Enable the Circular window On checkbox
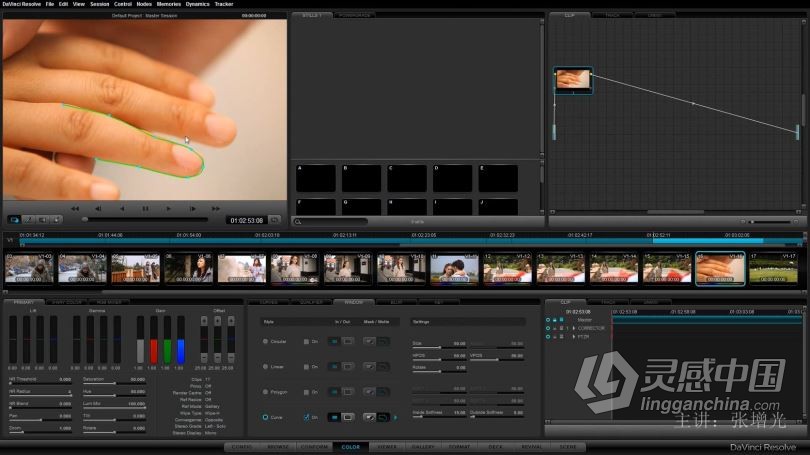This screenshot has height=455, width=810. click(x=306, y=341)
